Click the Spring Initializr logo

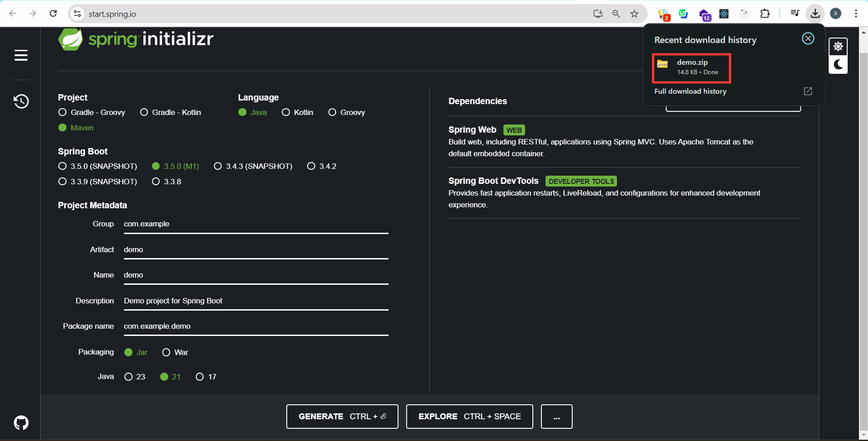pyautogui.click(x=136, y=39)
